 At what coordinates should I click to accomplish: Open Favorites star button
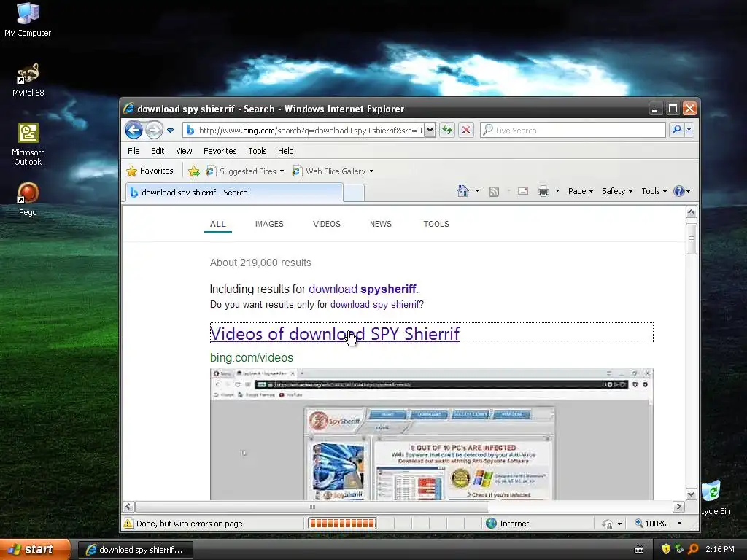point(150,171)
